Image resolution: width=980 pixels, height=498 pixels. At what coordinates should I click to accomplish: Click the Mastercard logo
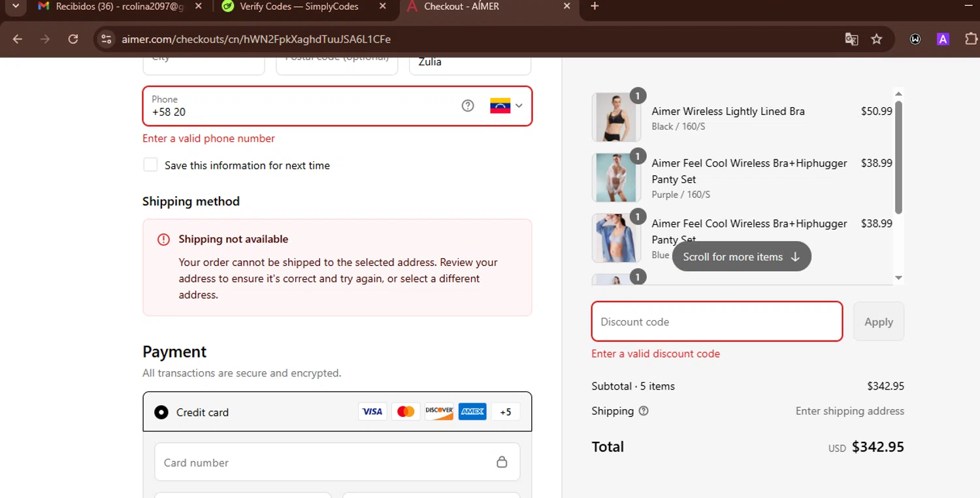point(406,411)
